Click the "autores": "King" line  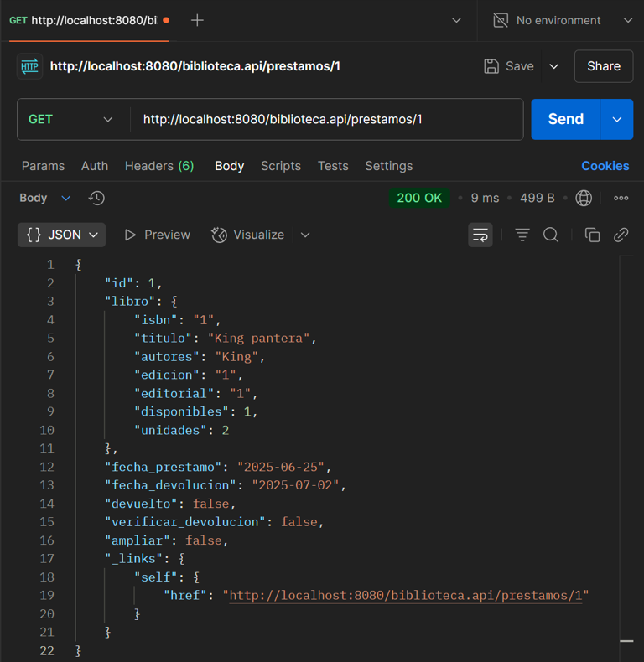(x=200, y=357)
